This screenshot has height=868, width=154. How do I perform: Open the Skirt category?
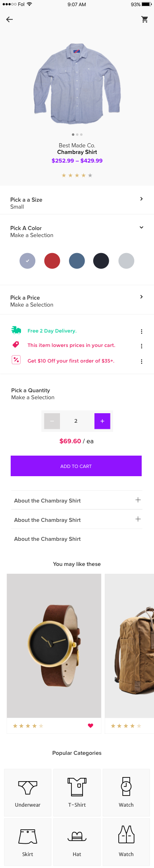[x=28, y=842]
